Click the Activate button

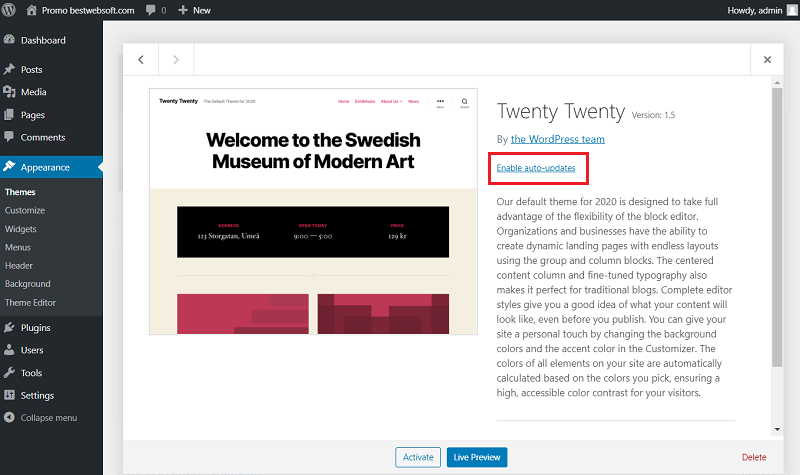coord(418,457)
